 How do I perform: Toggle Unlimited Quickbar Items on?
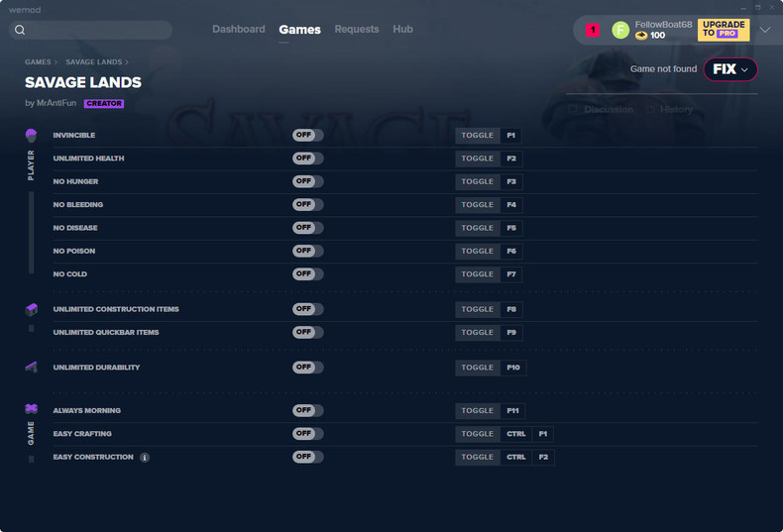pyautogui.click(x=308, y=332)
